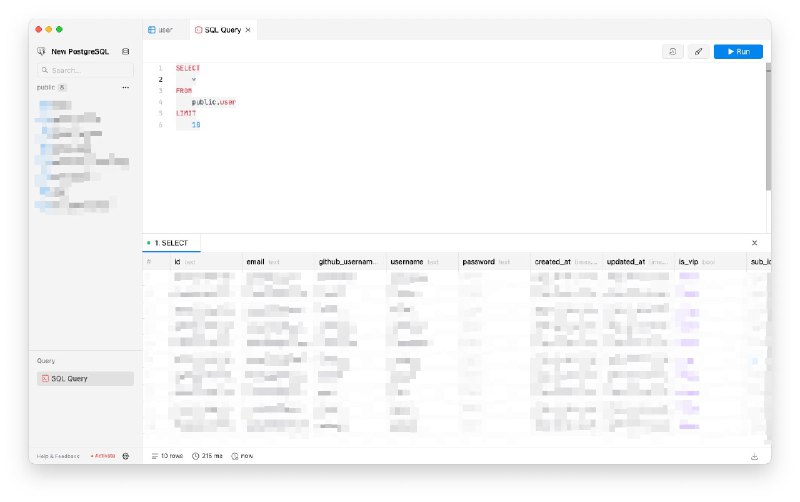The height and width of the screenshot is (502, 800).
Task: Open the public schema selector
Action: [x=51, y=87]
